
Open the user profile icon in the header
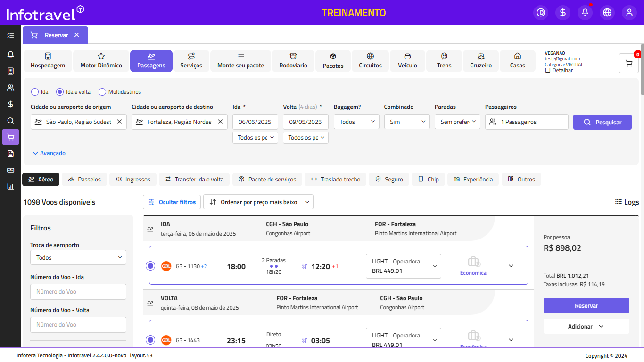(x=629, y=13)
